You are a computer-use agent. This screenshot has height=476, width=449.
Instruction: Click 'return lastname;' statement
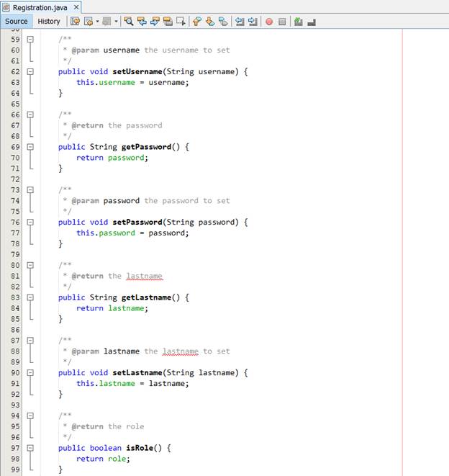tap(112, 308)
